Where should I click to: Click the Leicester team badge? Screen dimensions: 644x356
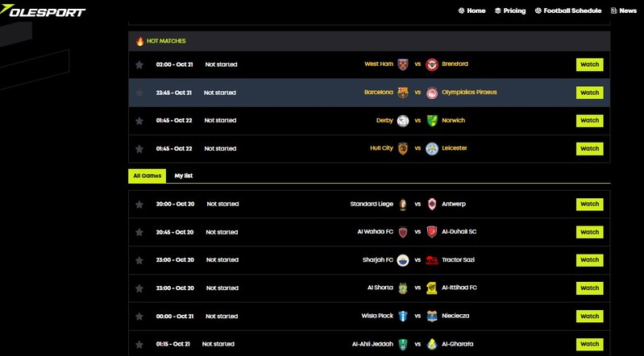[432, 148]
